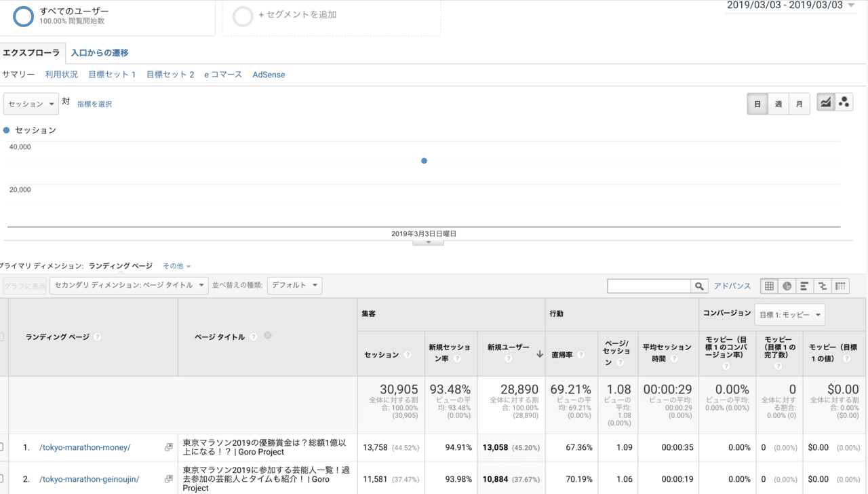Switch to pivot table view icon

click(x=841, y=286)
